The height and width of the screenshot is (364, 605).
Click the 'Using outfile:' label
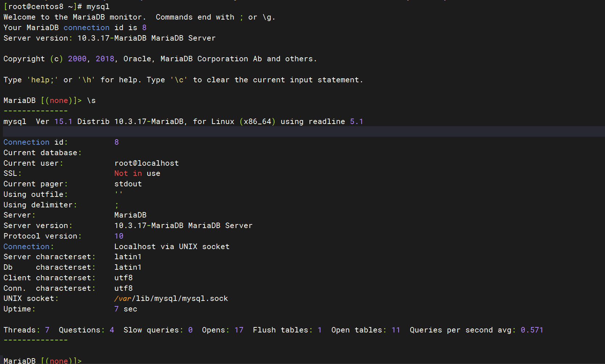pyautogui.click(x=36, y=194)
